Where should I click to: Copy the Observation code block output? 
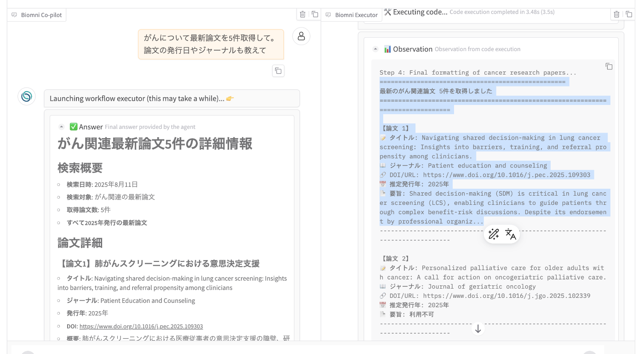point(609,66)
